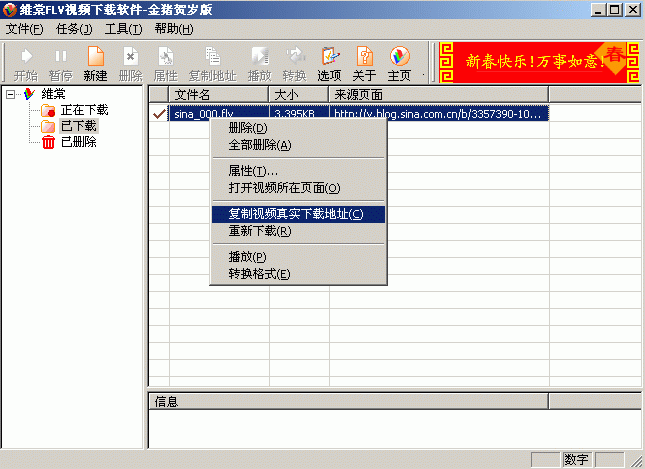645x469 pixels.
Task: Select 正在下载 in the sidebar tree
Action: click(x=84, y=110)
